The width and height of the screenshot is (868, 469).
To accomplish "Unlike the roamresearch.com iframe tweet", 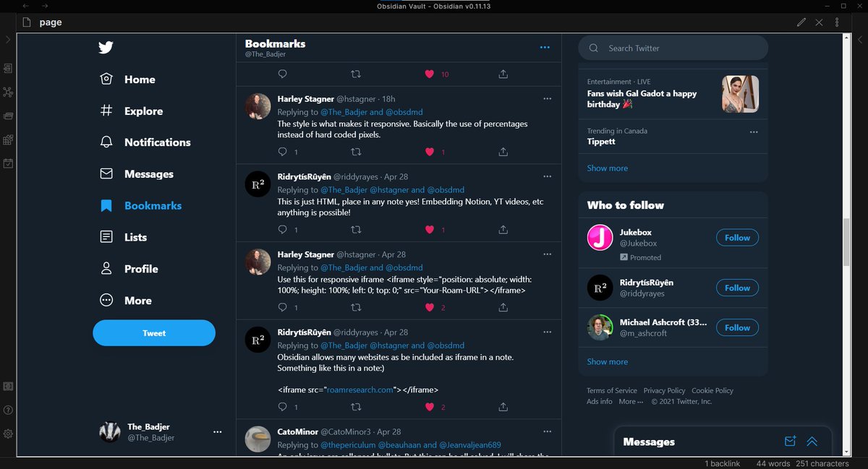I will coord(429,408).
